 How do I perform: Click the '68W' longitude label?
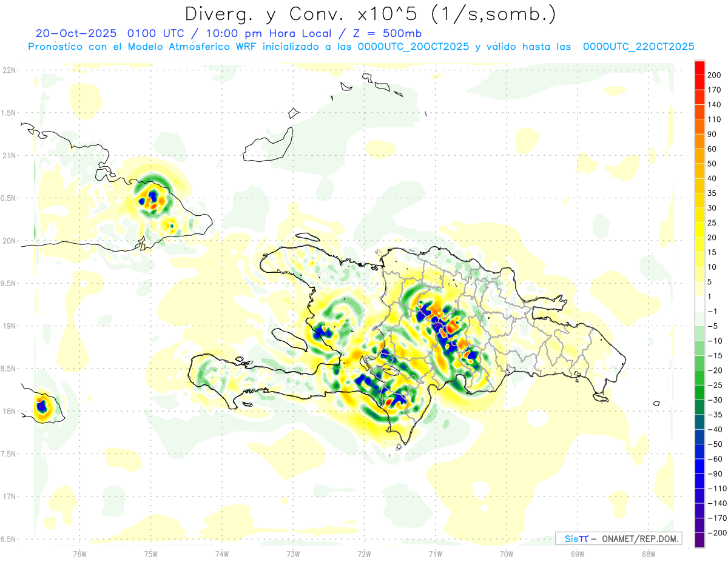(x=649, y=554)
